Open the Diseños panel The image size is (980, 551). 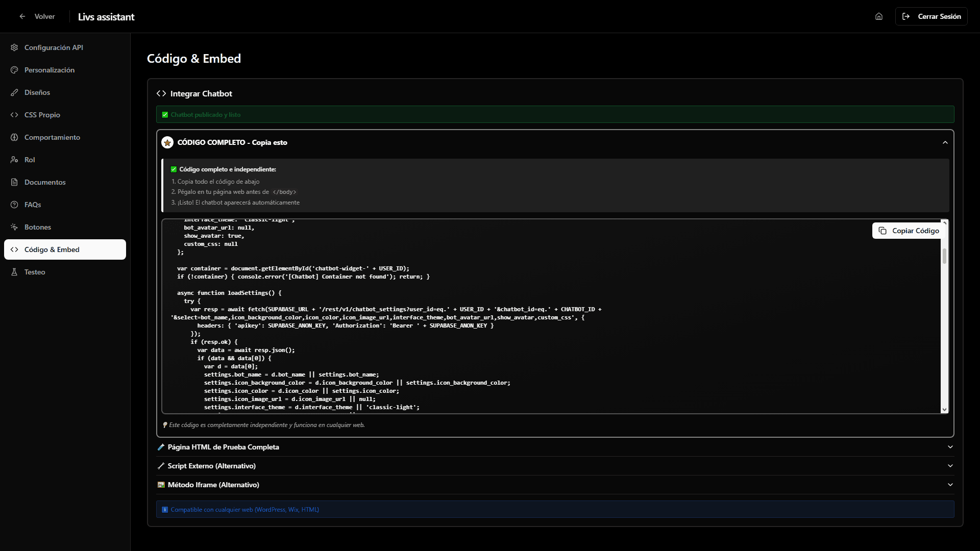tap(37, 92)
